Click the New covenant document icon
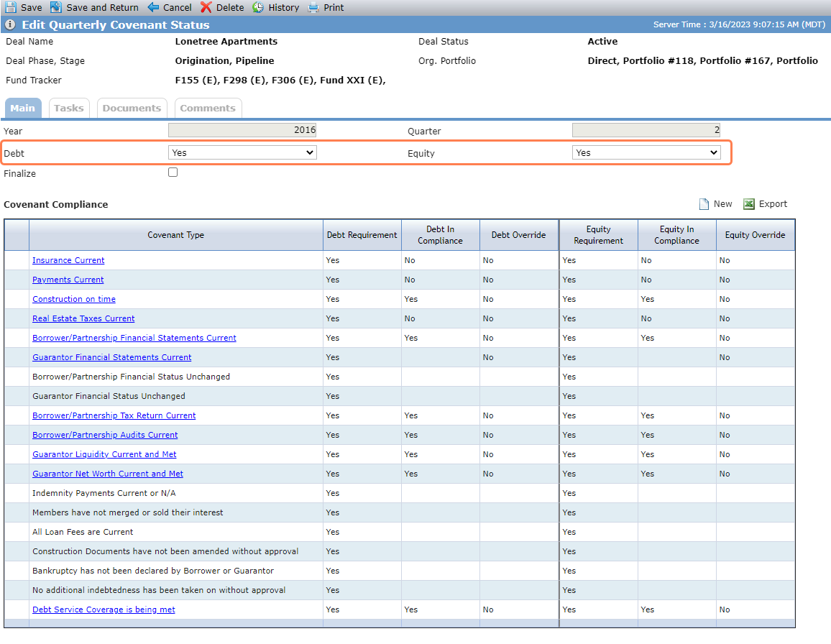Image resolution: width=831 pixels, height=644 pixels. [704, 204]
